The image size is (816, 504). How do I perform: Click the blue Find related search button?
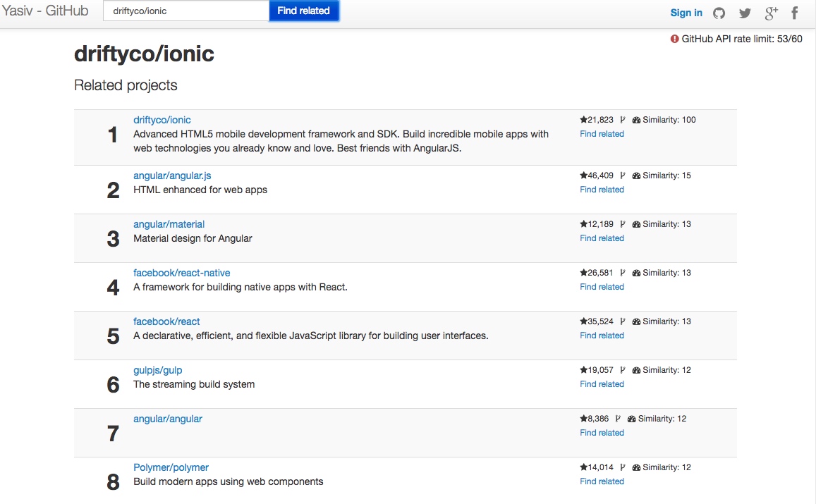pos(303,11)
